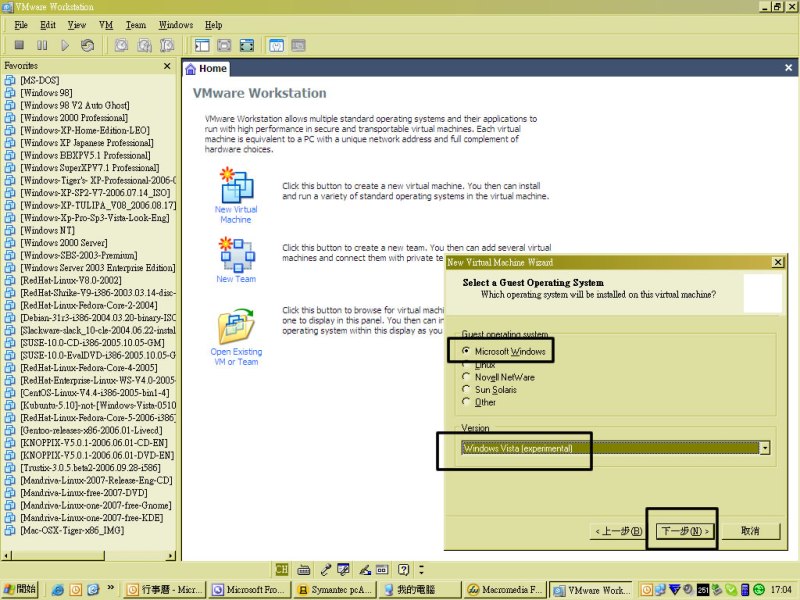The image size is (800, 600).
Task: Click the Power On play toolbar icon
Action: 65,45
